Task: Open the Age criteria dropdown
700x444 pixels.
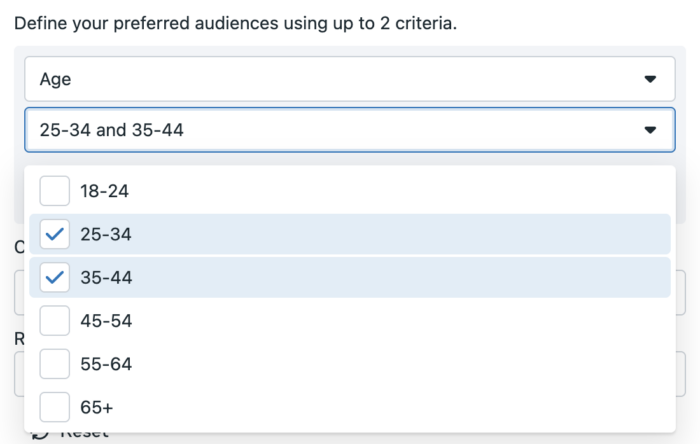Action: coord(340,78)
